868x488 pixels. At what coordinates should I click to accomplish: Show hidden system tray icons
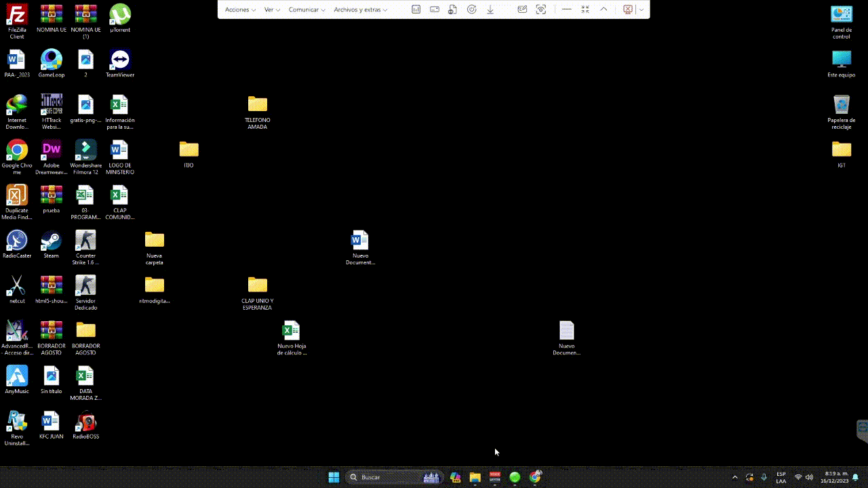click(x=734, y=477)
